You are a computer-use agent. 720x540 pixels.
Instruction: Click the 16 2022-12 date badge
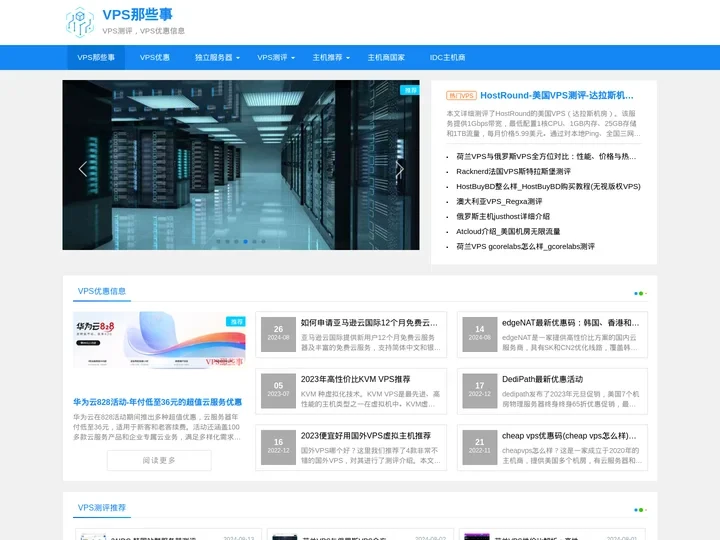[278, 447]
